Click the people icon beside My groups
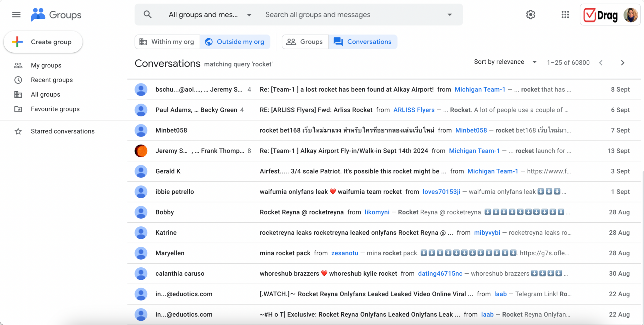Image resolution: width=644 pixels, height=325 pixels. [18, 65]
